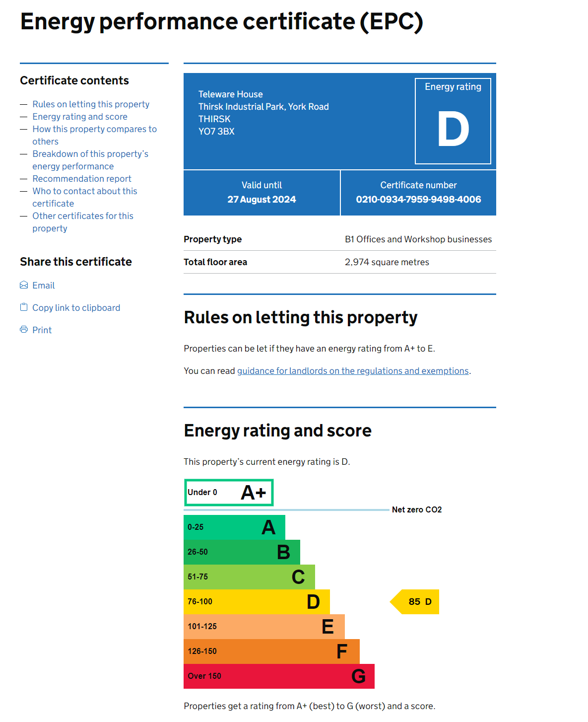Go to Other certificates for this property
Image resolution: width=588 pixels, height=722 pixels.
[83, 217]
